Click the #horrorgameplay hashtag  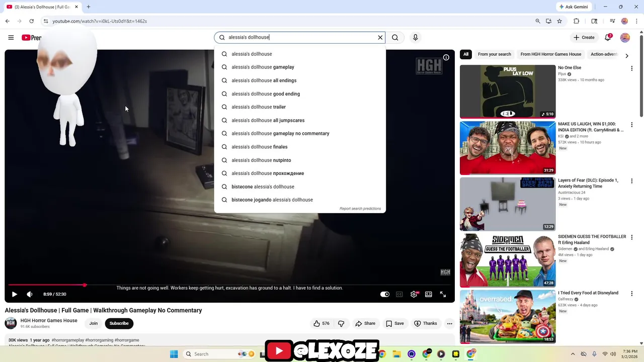tap(68, 340)
